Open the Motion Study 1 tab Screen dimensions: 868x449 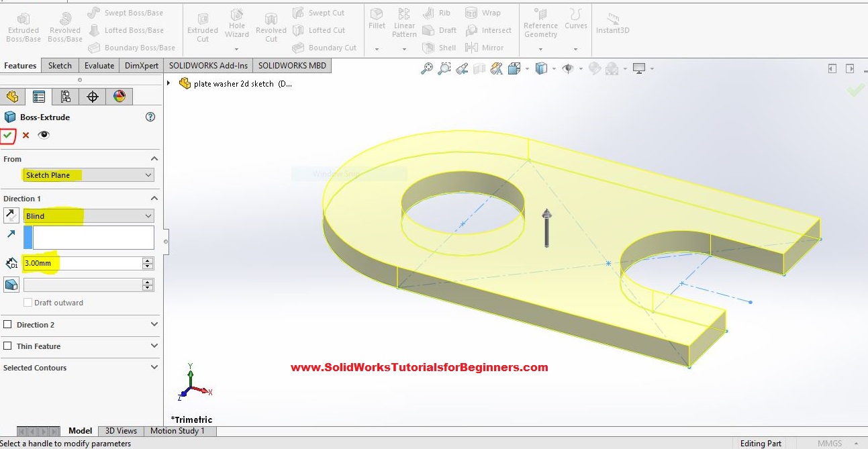[177, 431]
